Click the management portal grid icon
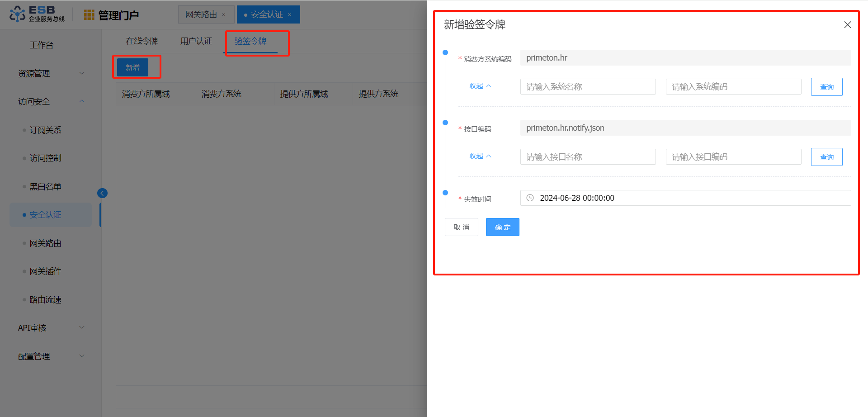Screen dimensions: 868x417 point(89,15)
